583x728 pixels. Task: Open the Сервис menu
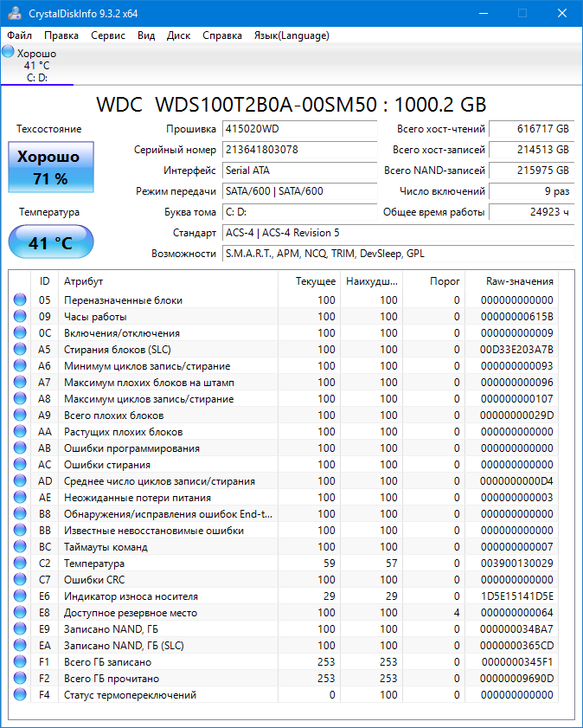[x=108, y=35]
